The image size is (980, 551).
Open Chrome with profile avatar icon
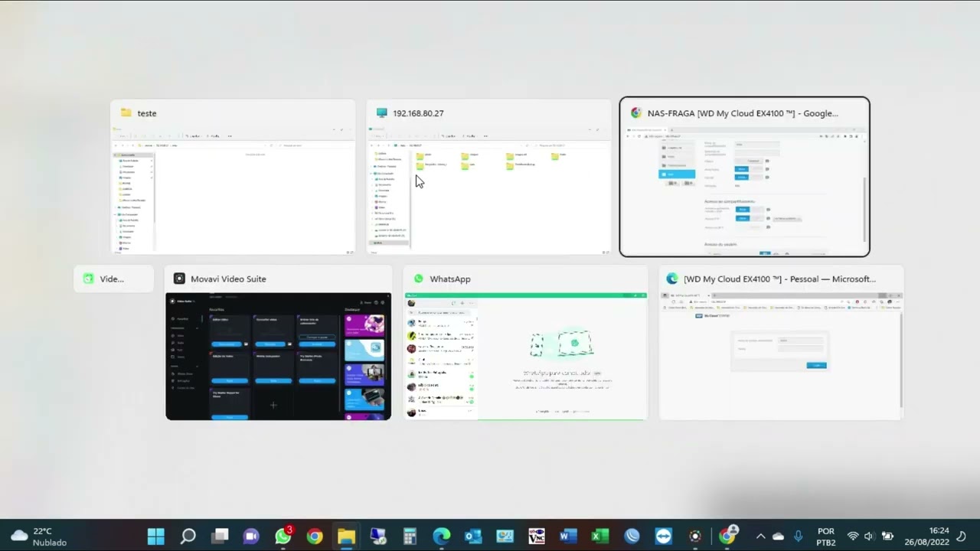click(x=727, y=536)
